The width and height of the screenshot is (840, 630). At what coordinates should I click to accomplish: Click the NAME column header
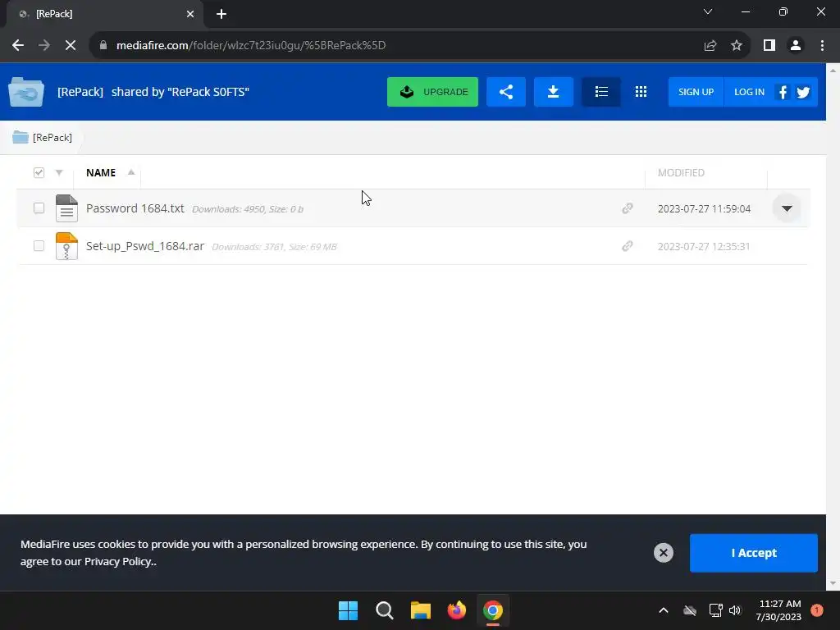pyautogui.click(x=101, y=172)
